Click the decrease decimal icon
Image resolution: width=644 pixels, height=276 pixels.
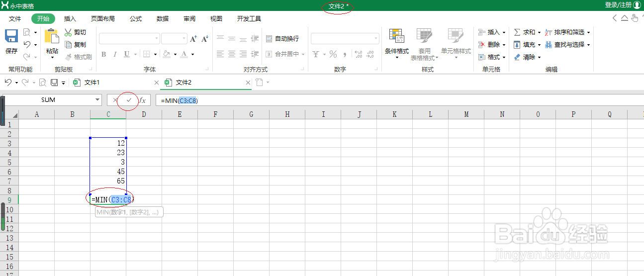pos(370,54)
